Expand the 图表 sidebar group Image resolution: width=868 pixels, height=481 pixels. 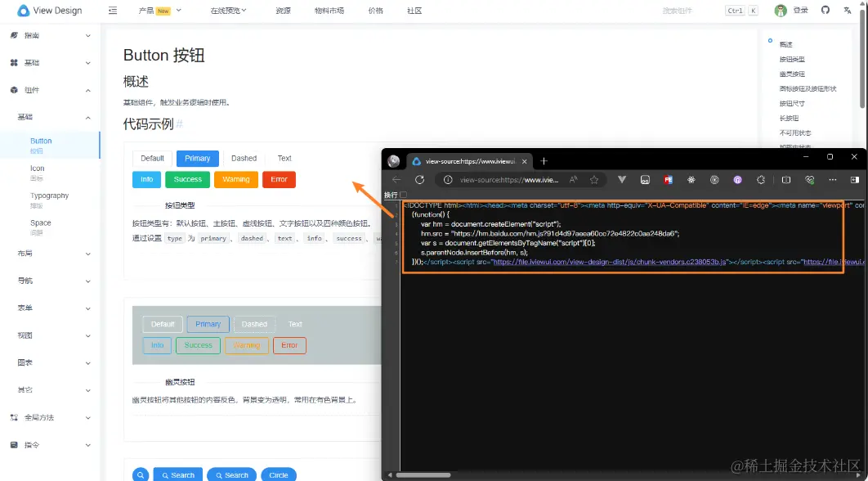click(50, 363)
